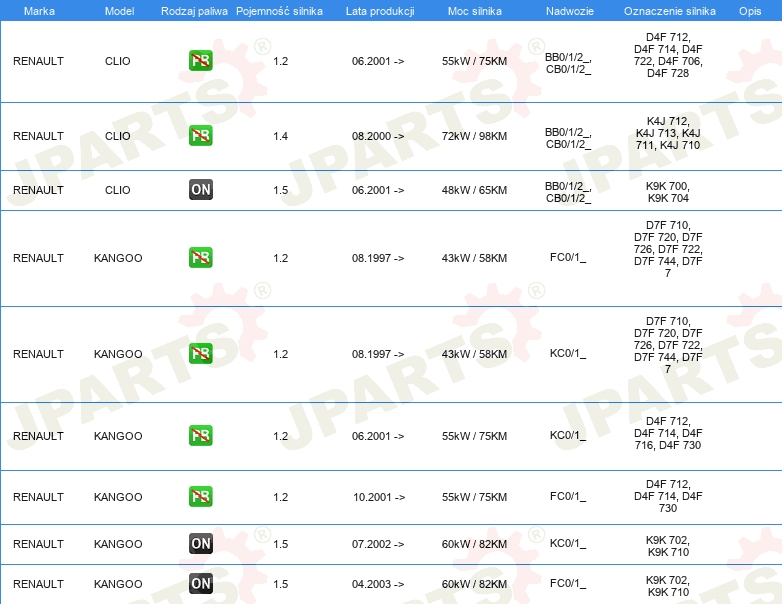
Task: Click the BB0/1/2_, CB0/1/2_ body cell in the Clio 1.4 row
Action: pyautogui.click(x=568, y=138)
